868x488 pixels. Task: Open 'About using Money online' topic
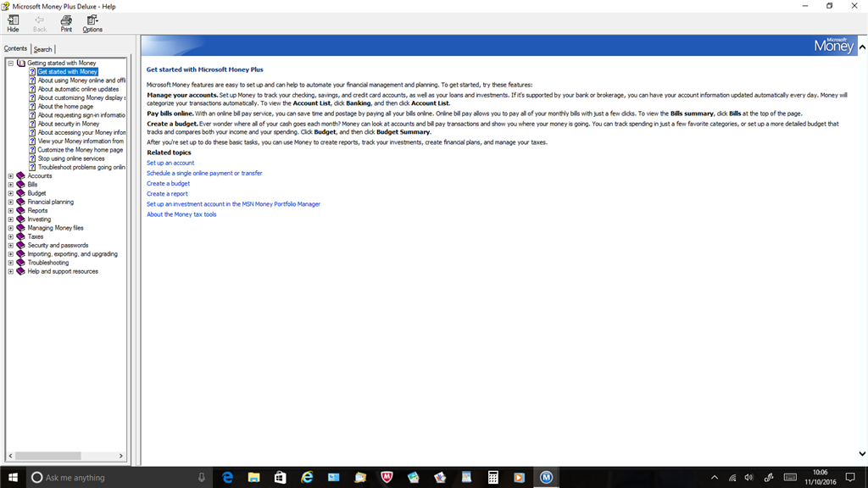pyautogui.click(x=81, y=80)
